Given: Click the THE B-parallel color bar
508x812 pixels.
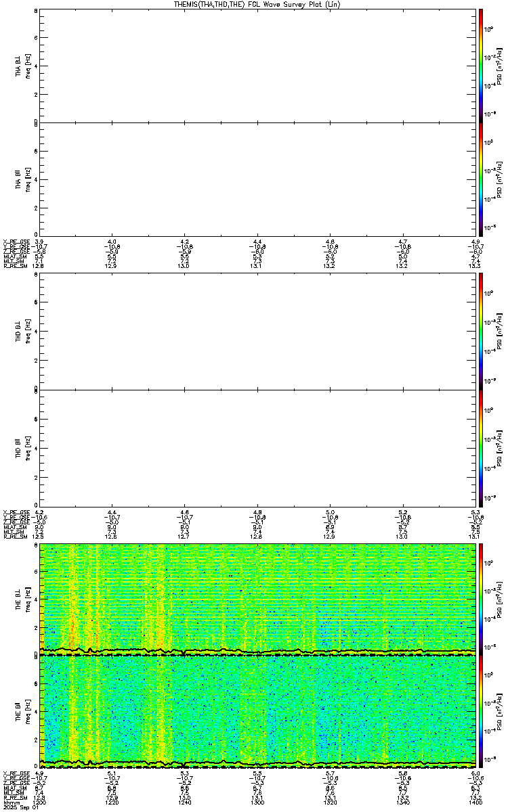Looking at the screenshot, I should tap(481, 713).
